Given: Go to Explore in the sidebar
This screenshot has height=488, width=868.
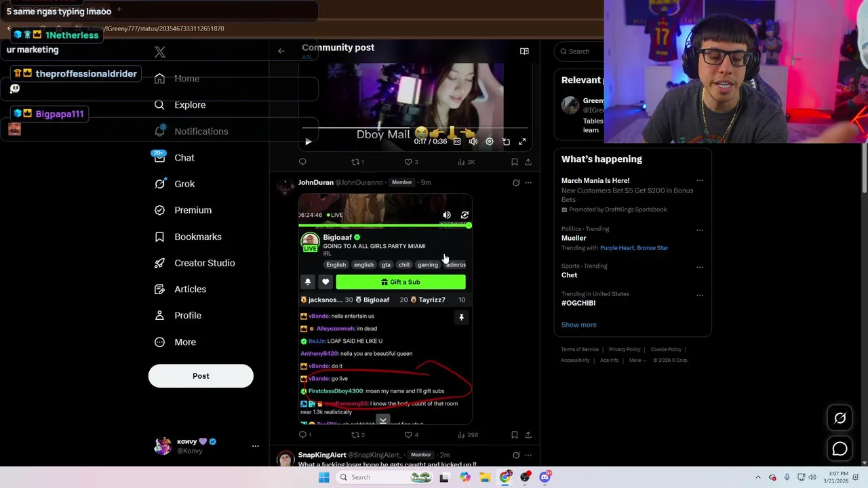Looking at the screenshot, I should pyautogui.click(x=180, y=105).
